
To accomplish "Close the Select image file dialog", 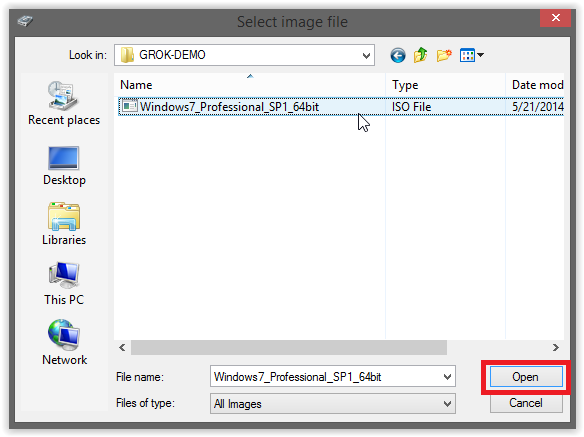I will click(555, 18).
